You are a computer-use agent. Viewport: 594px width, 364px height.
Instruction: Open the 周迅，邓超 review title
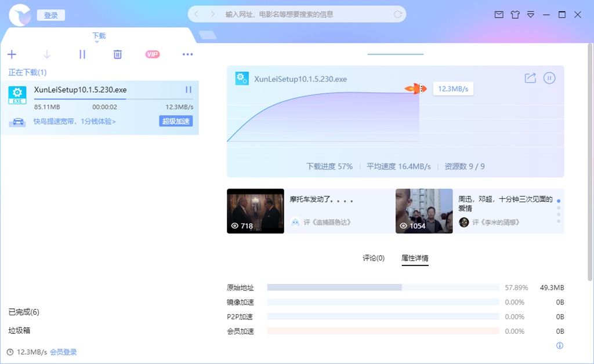[x=505, y=203]
